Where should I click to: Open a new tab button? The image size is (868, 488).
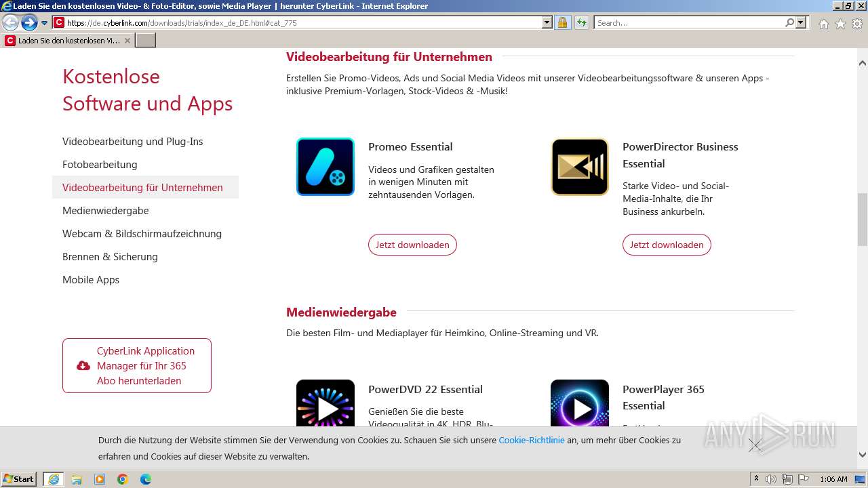click(x=146, y=41)
